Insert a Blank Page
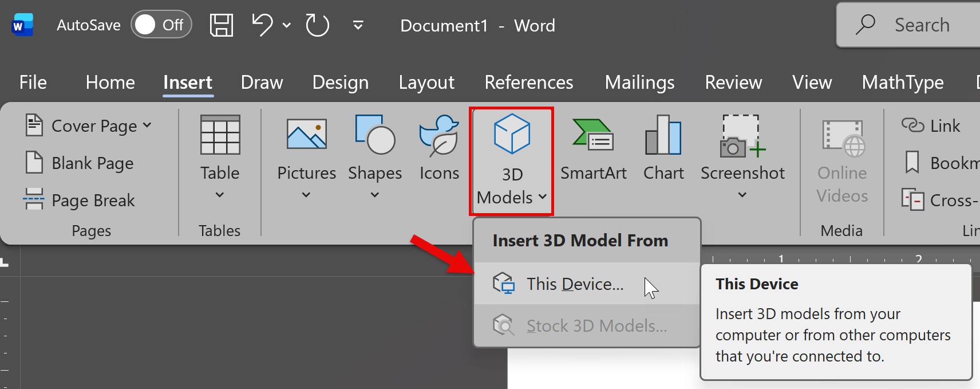 80,163
